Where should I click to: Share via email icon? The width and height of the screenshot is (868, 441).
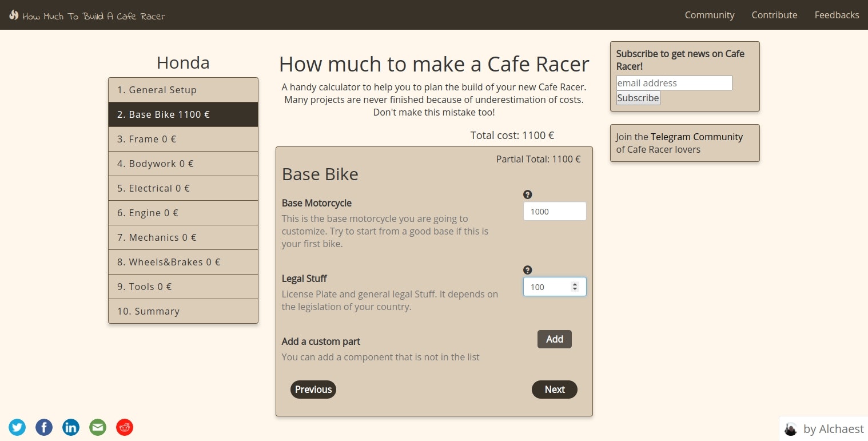tap(98, 427)
